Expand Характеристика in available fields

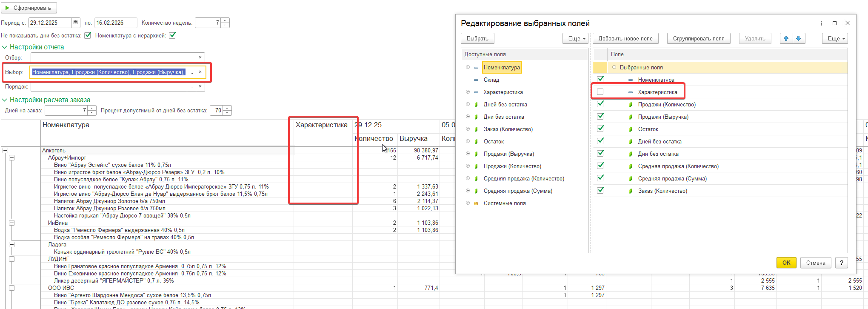(468, 92)
